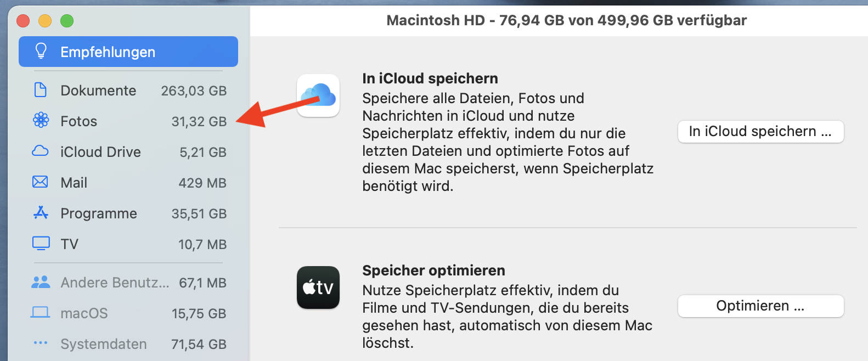
Task: Click the green zoom window button
Action: click(67, 21)
